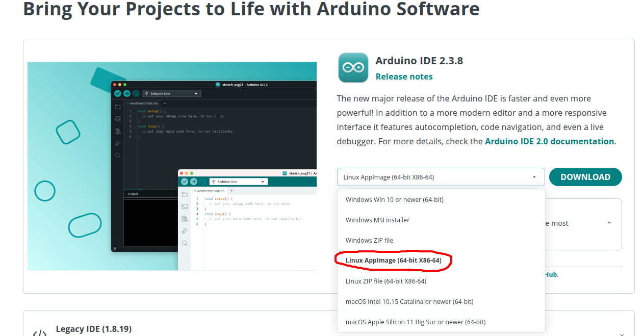Select macOS Intel 10.15 Catalina or newer
The width and height of the screenshot is (644, 336).
409,301
